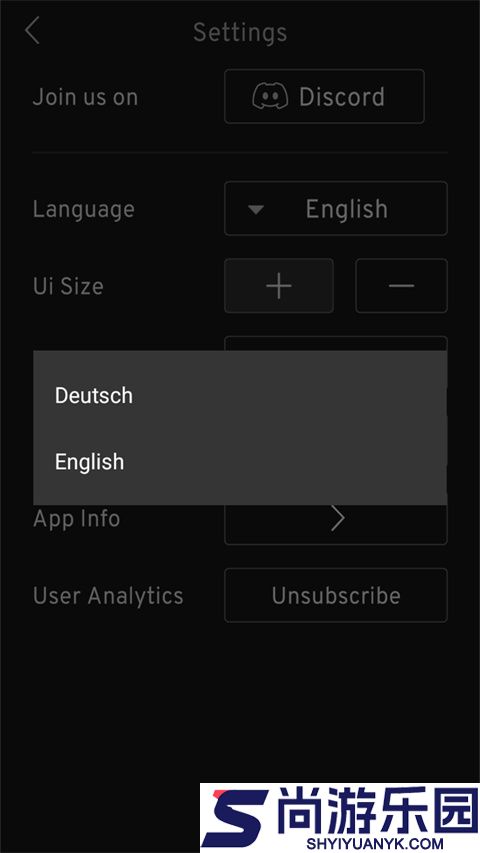Click the Settings title text
Image resolution: width=480 pixels, height=853 pixels.
pyautogui.click(x=240, y=32)
